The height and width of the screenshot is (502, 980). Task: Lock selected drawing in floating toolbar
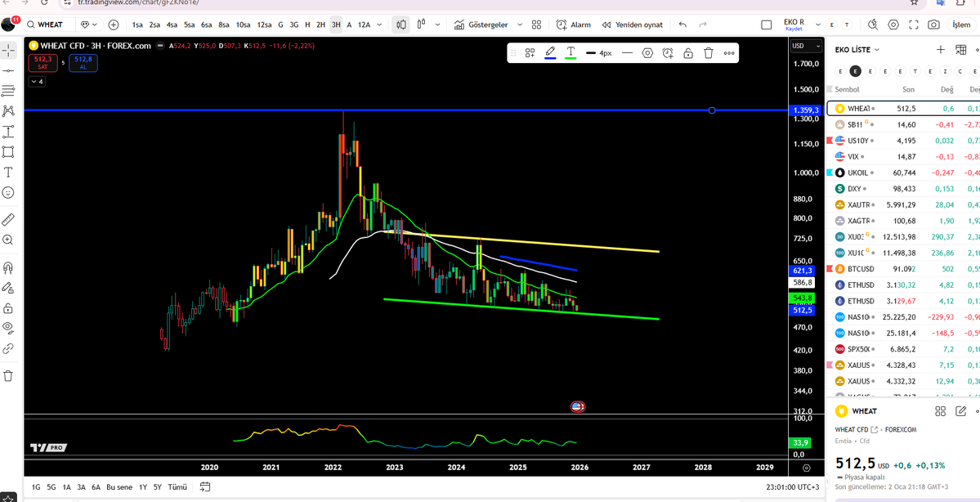688,53
